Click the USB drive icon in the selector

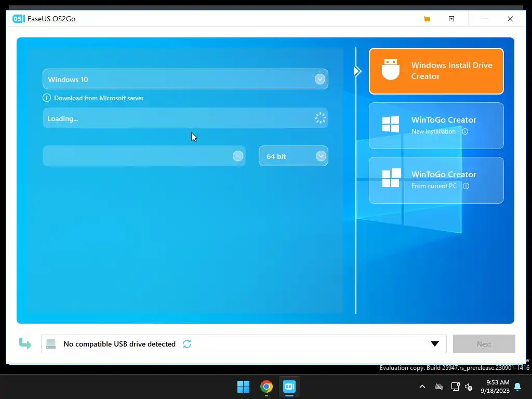point(51,344)
